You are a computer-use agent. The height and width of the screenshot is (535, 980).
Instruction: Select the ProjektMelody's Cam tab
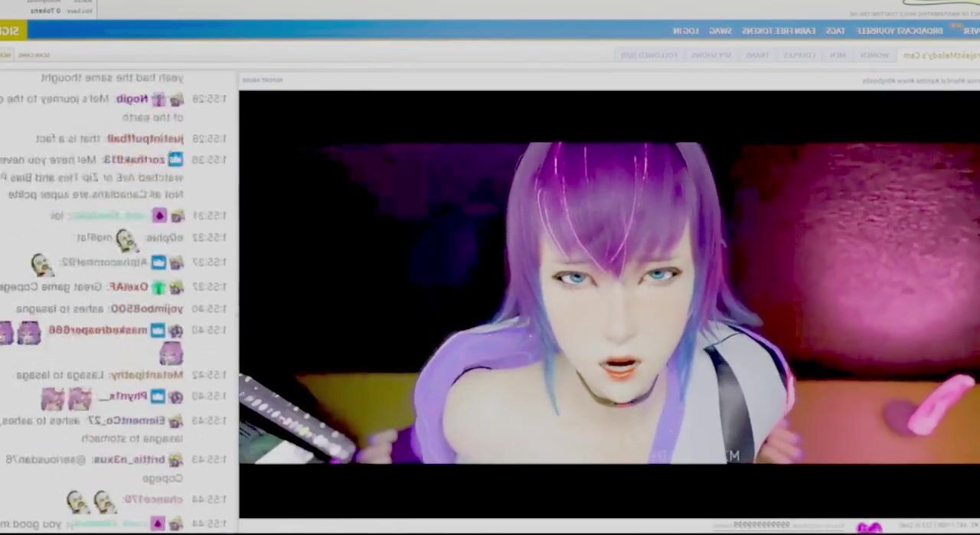pos(940,55)
